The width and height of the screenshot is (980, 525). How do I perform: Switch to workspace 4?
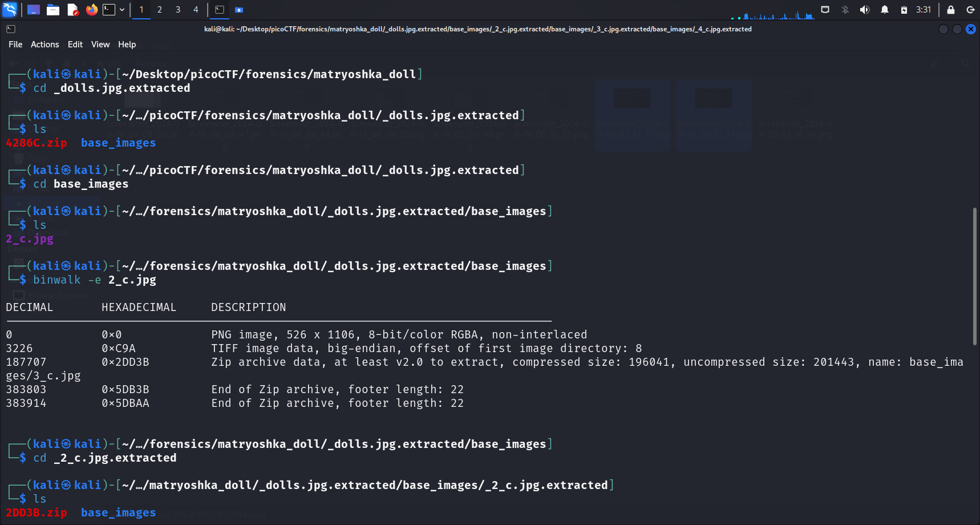click(196, 10)
